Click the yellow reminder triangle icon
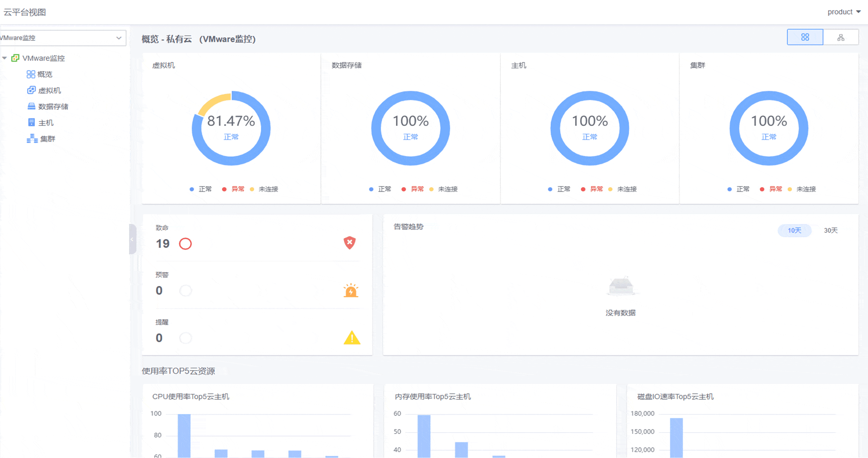The image size is (868, 458). tap(352, 338)
